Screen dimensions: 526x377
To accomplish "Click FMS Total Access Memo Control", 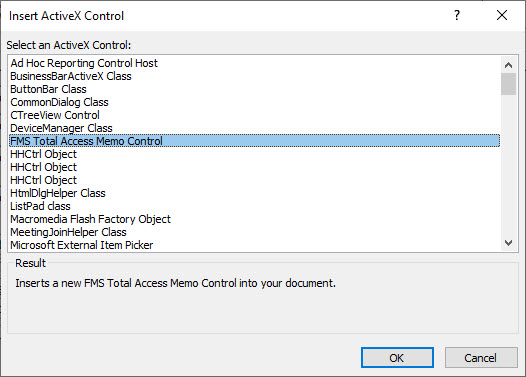I will coord(254,141).
